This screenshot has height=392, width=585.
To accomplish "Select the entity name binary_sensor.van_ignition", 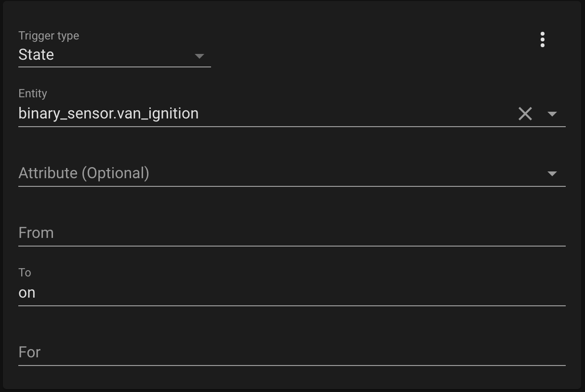I will click(108, 114).
